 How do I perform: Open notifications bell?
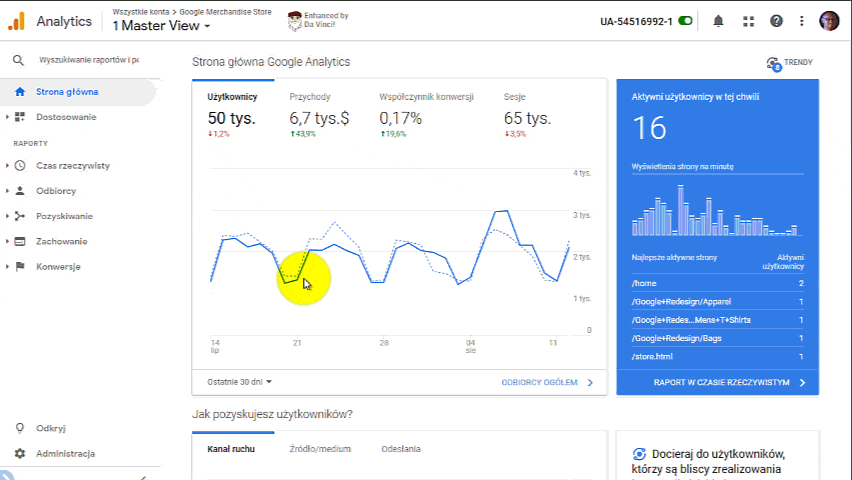pyautogui.click(x=718, y=21)
